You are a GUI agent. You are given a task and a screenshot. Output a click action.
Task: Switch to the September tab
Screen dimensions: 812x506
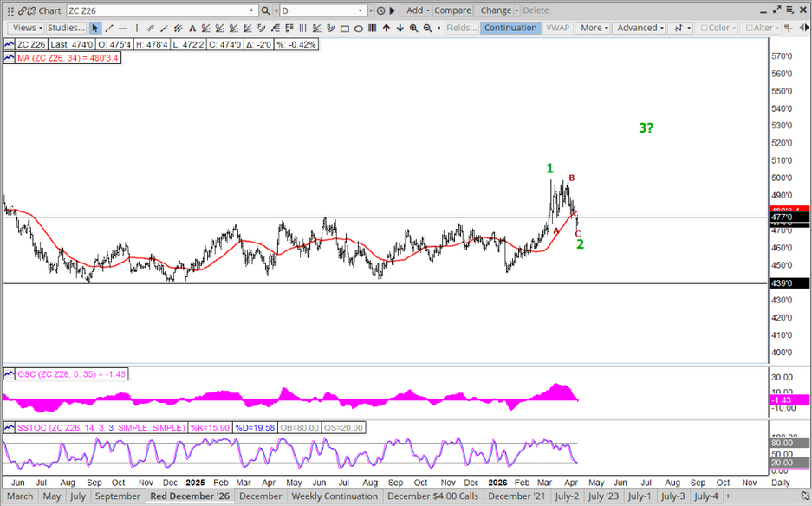(x=118, y=496)
